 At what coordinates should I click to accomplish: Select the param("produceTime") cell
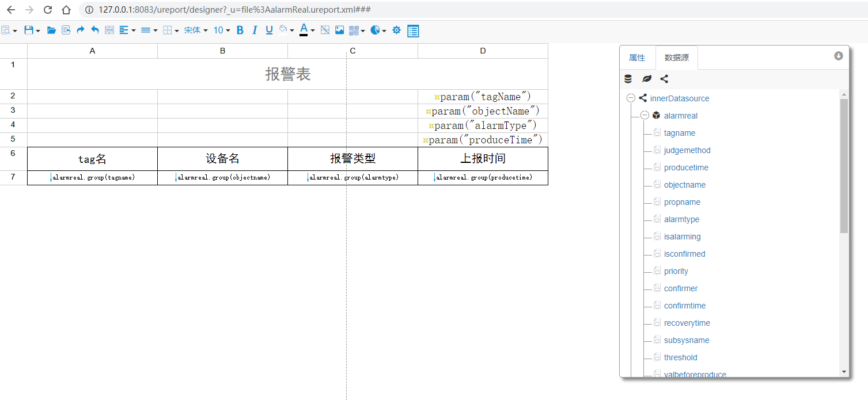[x=483, y=140]
